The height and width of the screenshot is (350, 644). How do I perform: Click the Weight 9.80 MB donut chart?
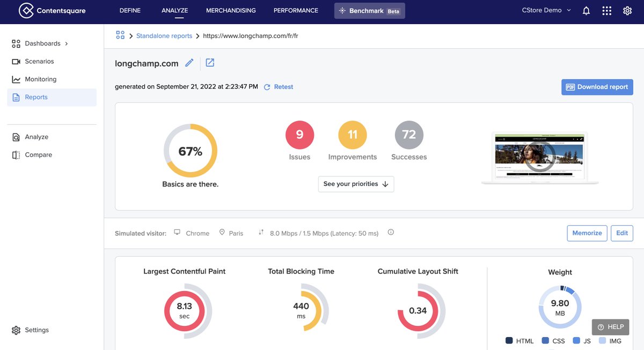pos(560,307)
